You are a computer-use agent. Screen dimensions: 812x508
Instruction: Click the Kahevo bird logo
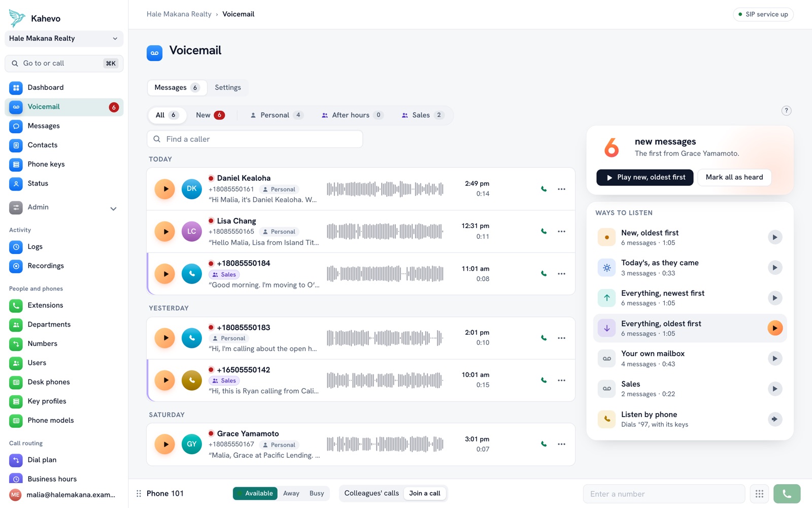17,18
